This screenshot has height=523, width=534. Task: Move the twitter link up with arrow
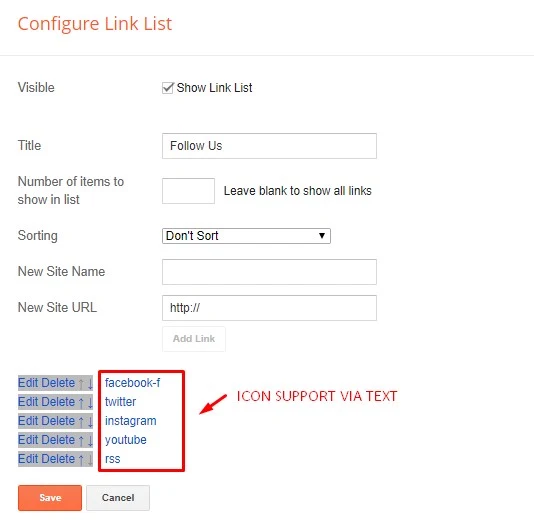[81, 402]
